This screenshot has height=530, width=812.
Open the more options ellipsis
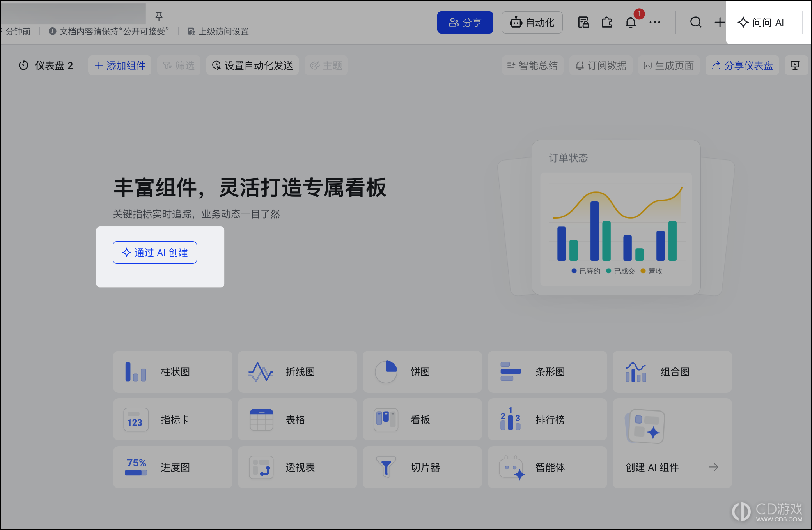[655, 23]
